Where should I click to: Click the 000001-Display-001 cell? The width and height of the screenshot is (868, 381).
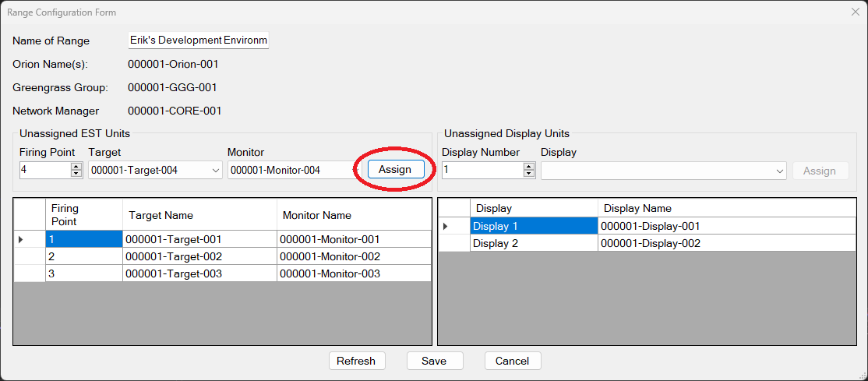[x=726, y=226]
